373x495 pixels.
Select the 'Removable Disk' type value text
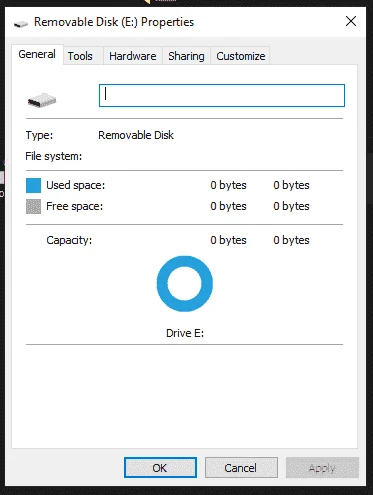click(136, 135)
